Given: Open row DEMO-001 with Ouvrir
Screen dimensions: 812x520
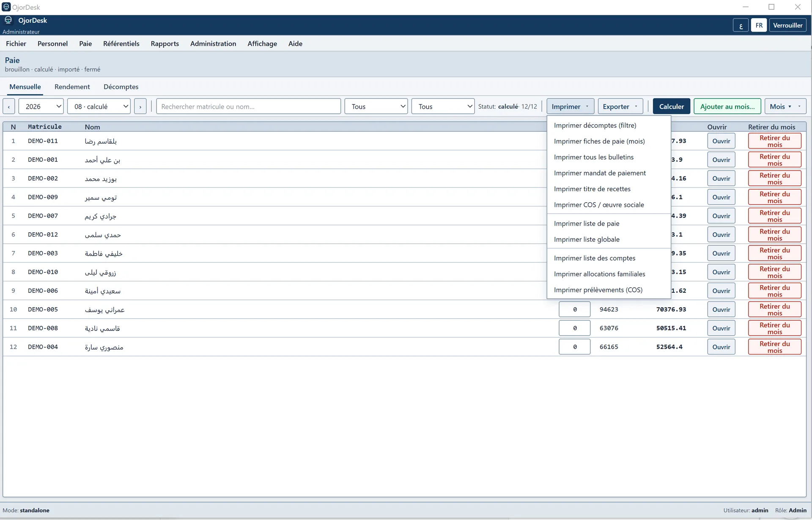Looking at the screenshot, I should pyautogui.click(x=721, y=160).
